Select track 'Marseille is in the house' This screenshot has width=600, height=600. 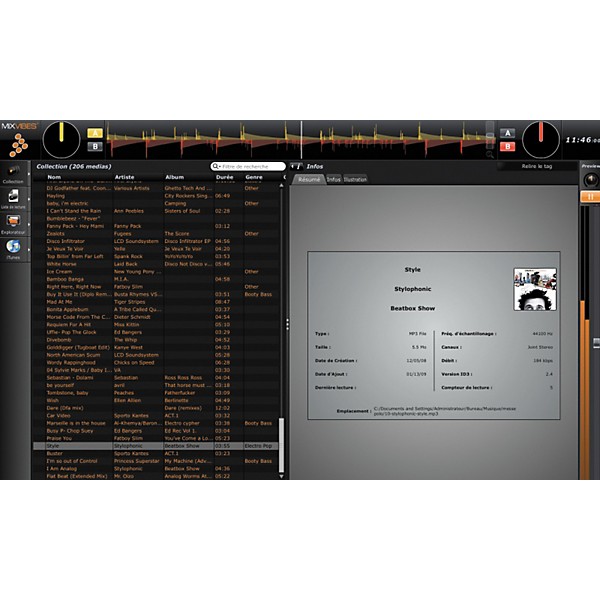click(x=156, y=423)
